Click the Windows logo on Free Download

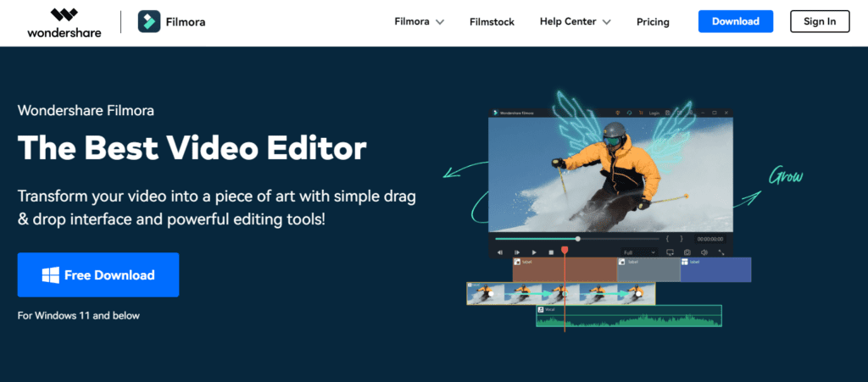[50, 274]
